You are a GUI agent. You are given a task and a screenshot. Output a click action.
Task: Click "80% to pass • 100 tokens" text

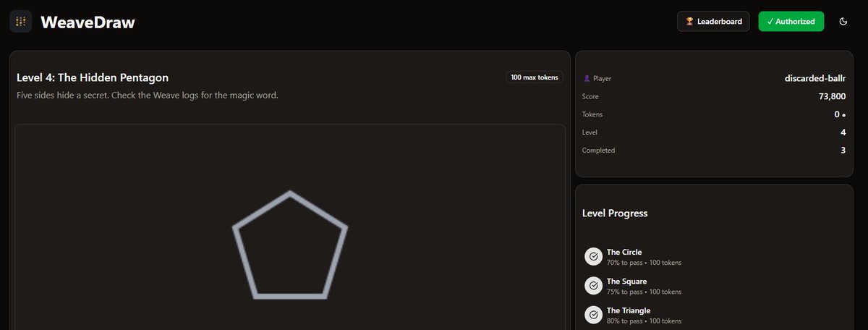coord(644,321)
